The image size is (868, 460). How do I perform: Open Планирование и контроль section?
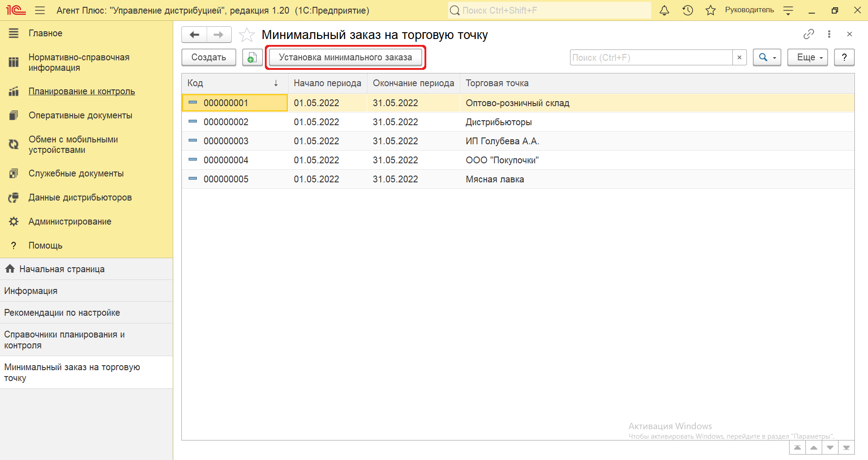pyautogui.click(x=82, y=91)
